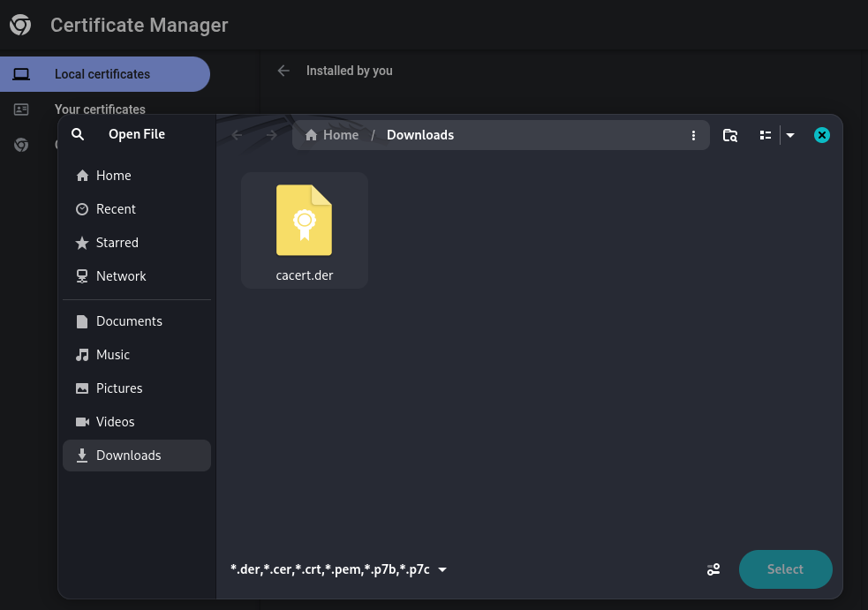Click the search folder icon
Viewport: 868px width, 610px height.
tap(730, 135)
